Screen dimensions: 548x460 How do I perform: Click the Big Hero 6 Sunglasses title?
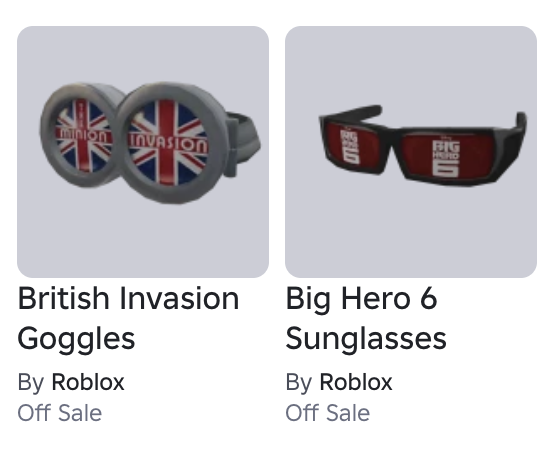coord(366,318)
